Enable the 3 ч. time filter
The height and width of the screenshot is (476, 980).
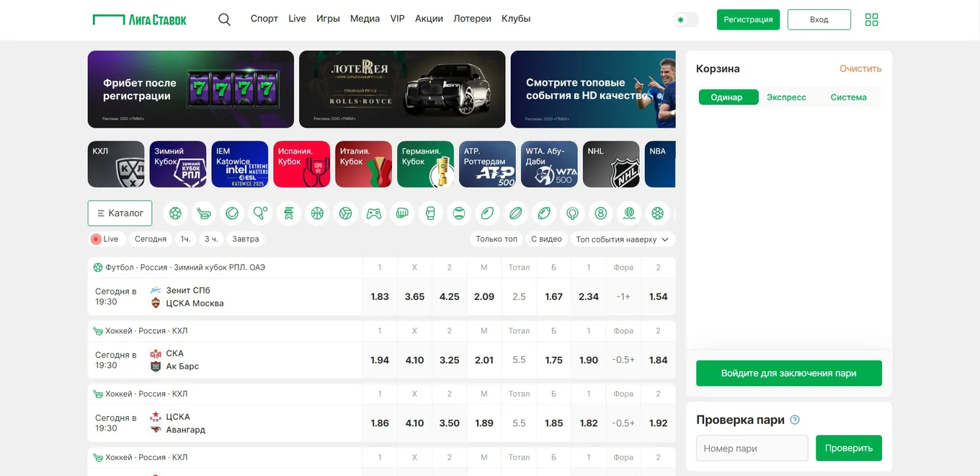click(211, 239)
